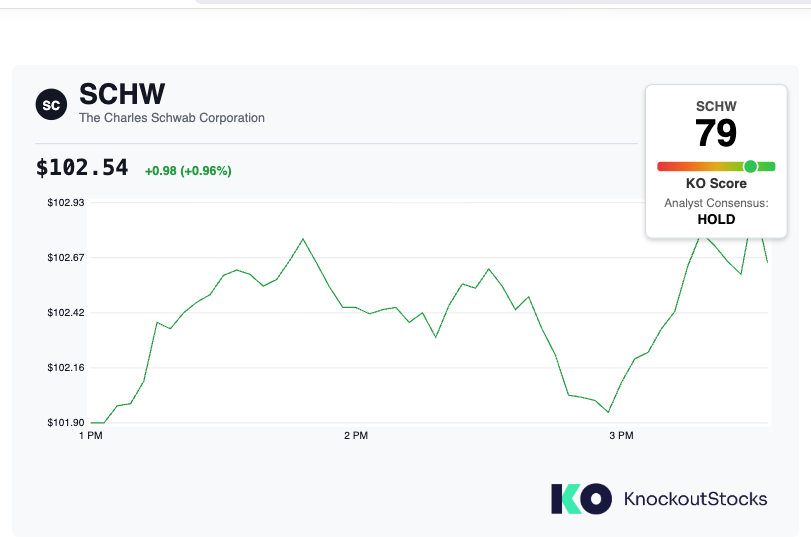Click the 2 PM time axis label

pos(356,436)
